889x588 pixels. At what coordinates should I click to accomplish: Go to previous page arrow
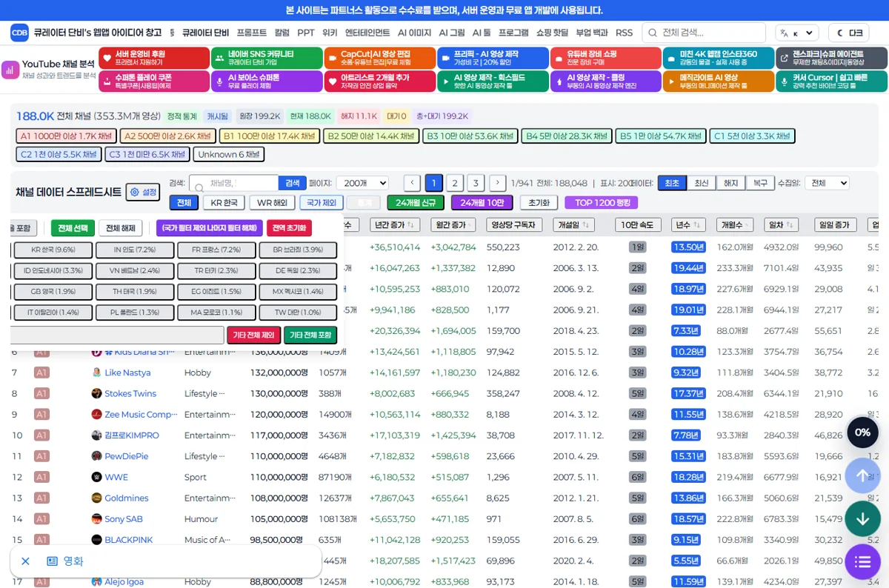(413, 183)
